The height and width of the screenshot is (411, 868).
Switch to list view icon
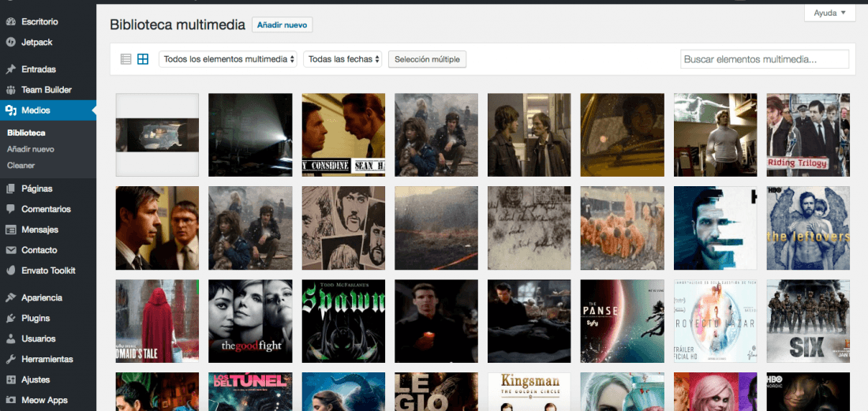coord(126,59)
